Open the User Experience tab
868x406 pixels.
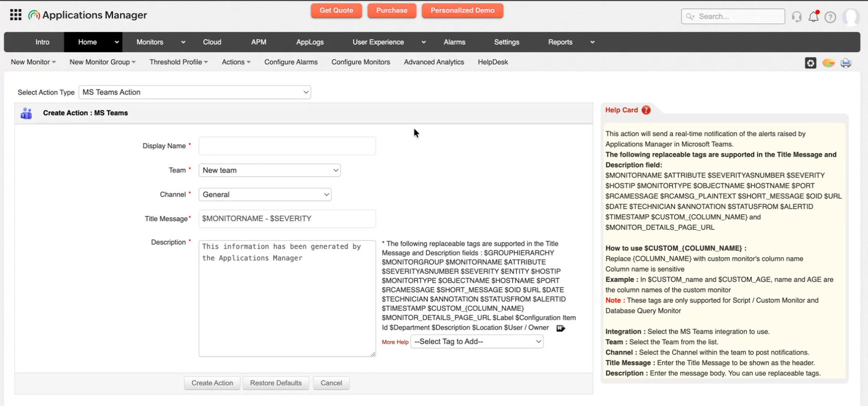click(x=379, y=42)
